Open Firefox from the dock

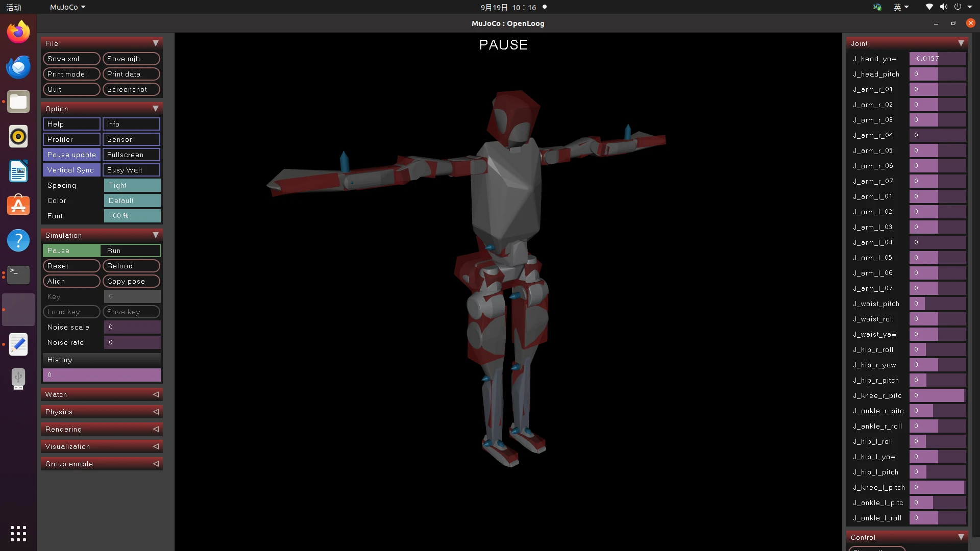coord(18,32)
